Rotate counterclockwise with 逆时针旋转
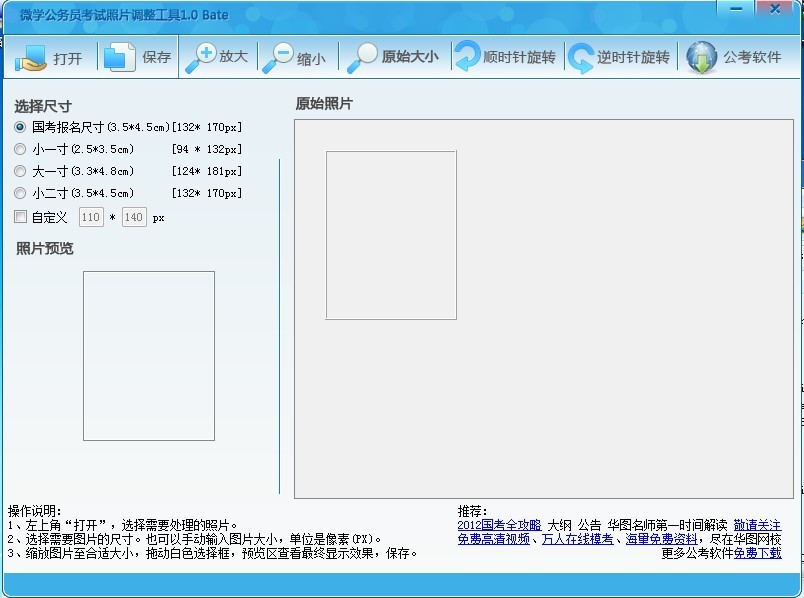This screenshot has width=804, height=598. 619,57
